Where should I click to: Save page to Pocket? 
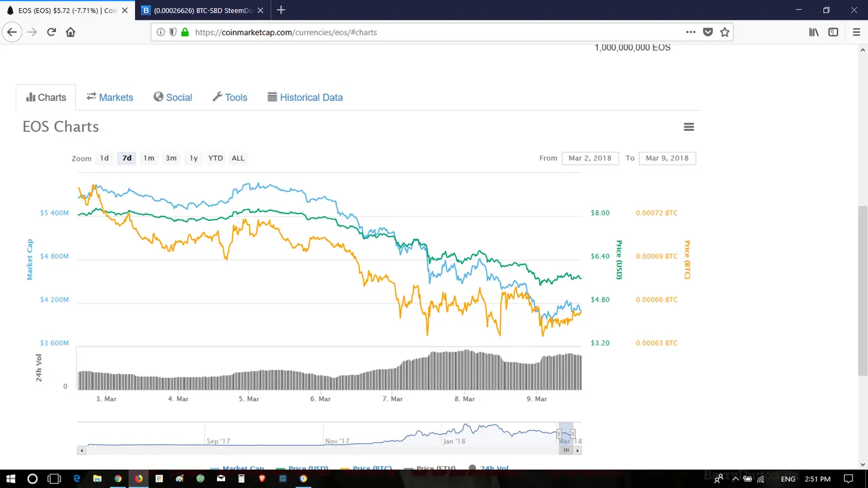(x=708, y=32)
